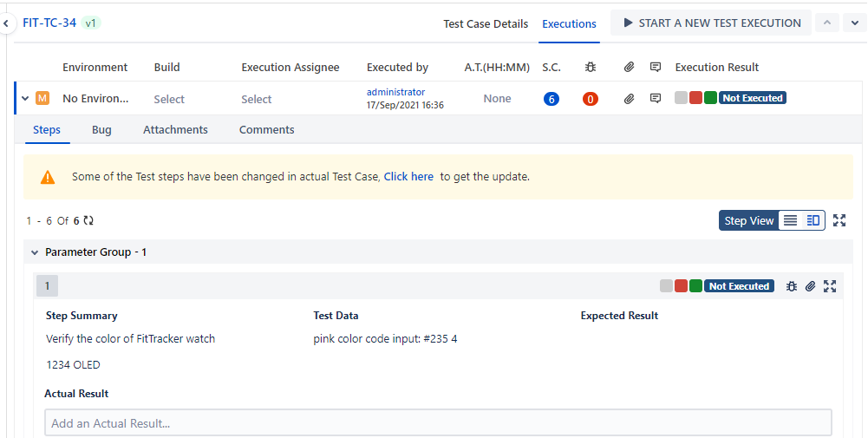
Task: Open the comment icon in the execution row
Action: pyautogui.click(x=656, y=99)
